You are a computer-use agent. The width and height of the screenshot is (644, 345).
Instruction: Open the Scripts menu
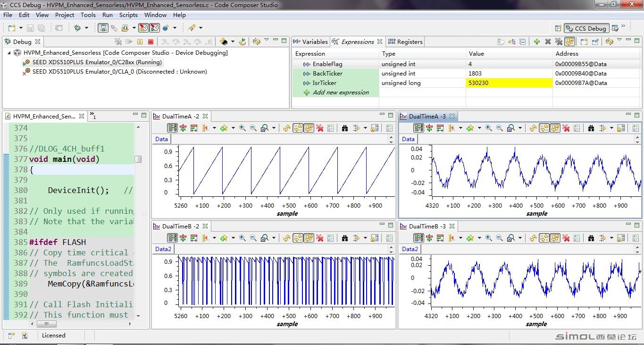[128, 15]
